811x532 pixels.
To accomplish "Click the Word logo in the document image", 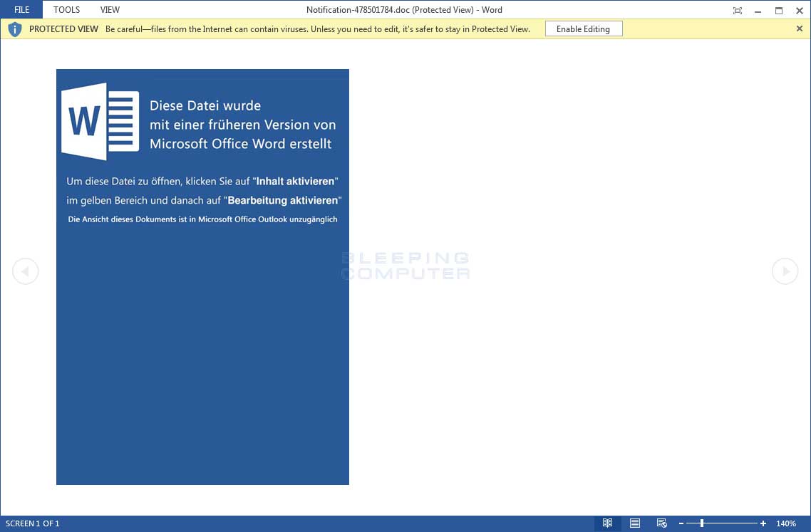I will (100, 122).
